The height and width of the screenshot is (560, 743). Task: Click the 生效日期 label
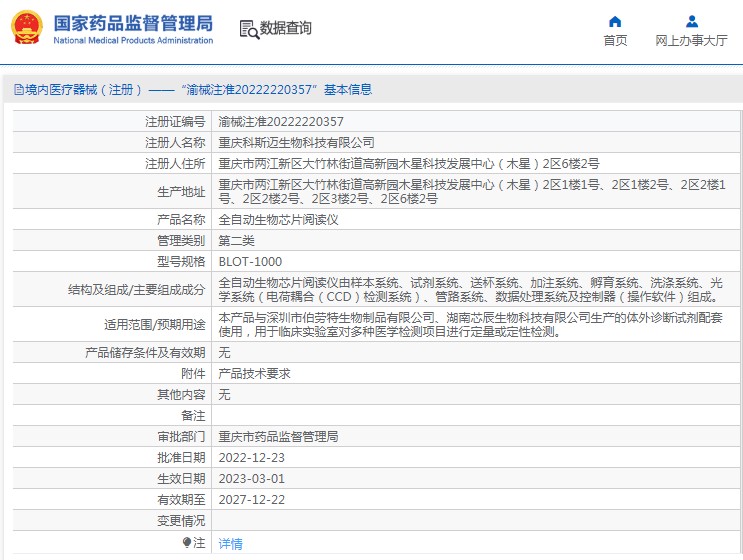(181, 479)
